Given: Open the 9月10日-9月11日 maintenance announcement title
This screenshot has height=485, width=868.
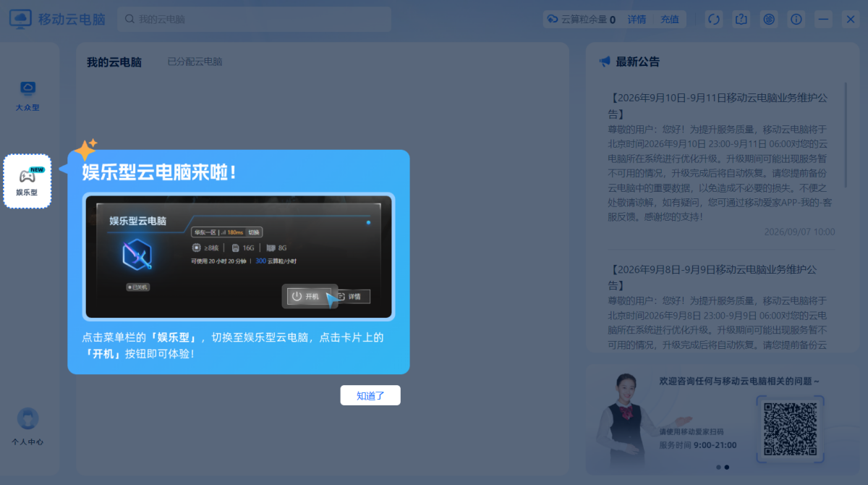Looking at the screenshot, I should (718, 105).
